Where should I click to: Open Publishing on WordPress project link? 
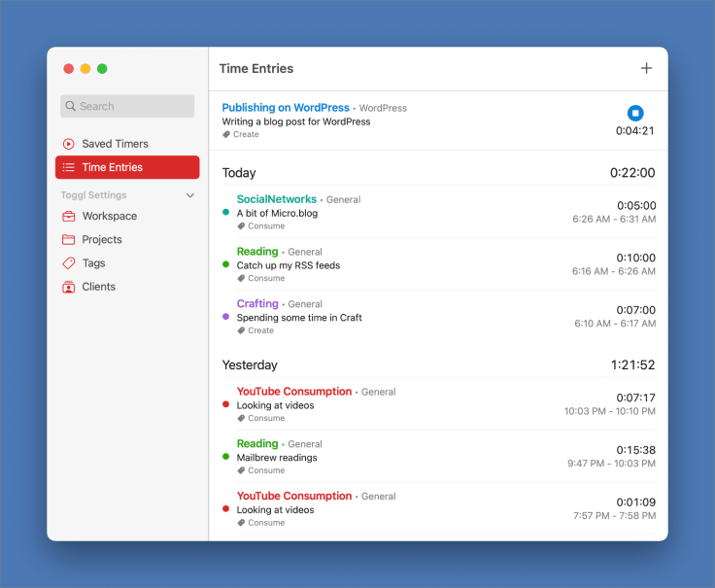pyautogui.click(x=286, y=108)
